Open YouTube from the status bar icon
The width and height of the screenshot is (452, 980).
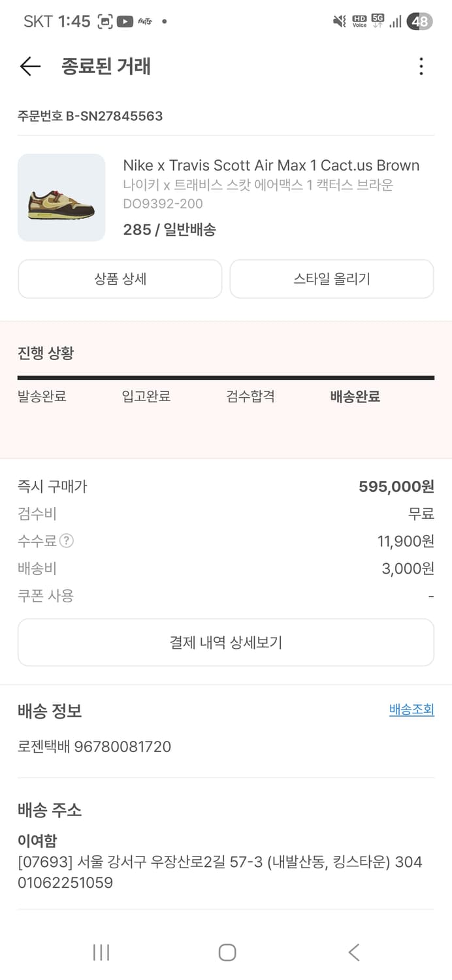pos(125,21)
